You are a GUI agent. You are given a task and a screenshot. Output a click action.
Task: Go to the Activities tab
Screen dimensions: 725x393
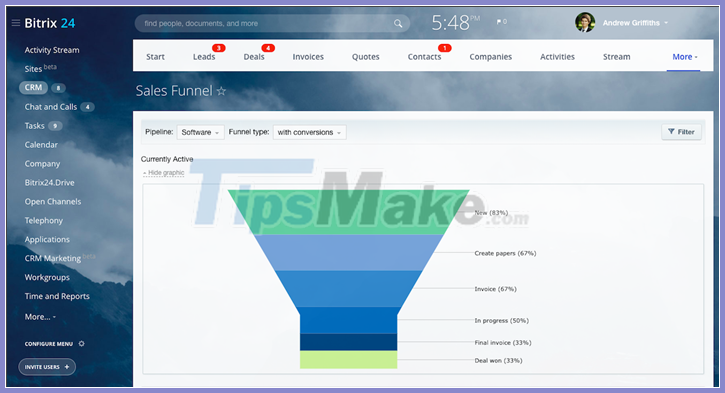(x=557, y=57)
